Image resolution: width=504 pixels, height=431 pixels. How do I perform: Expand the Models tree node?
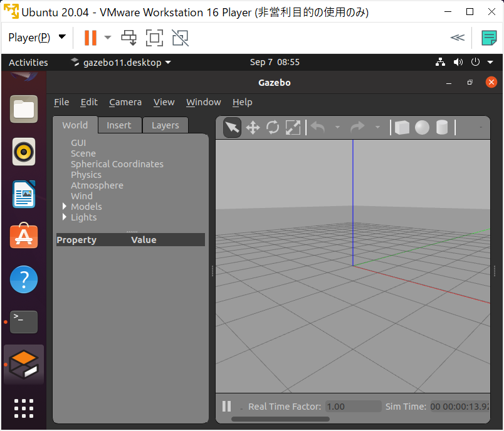tap(65, 206)
